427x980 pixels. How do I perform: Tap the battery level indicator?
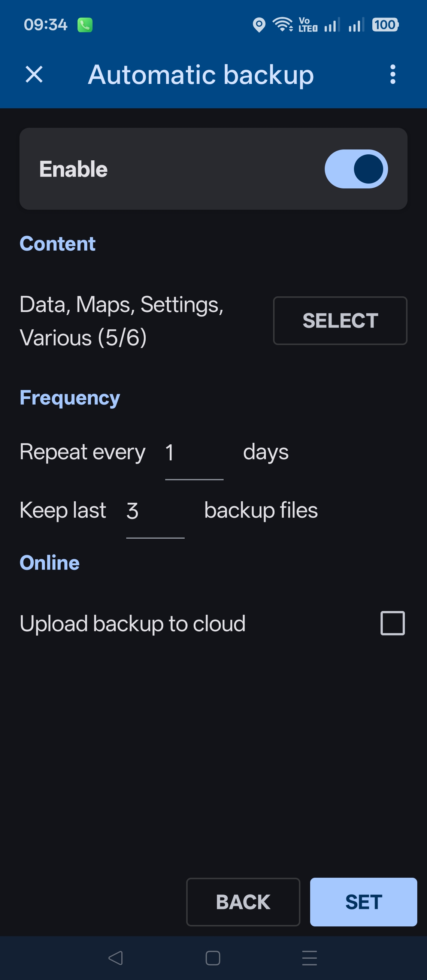point(385,25)
